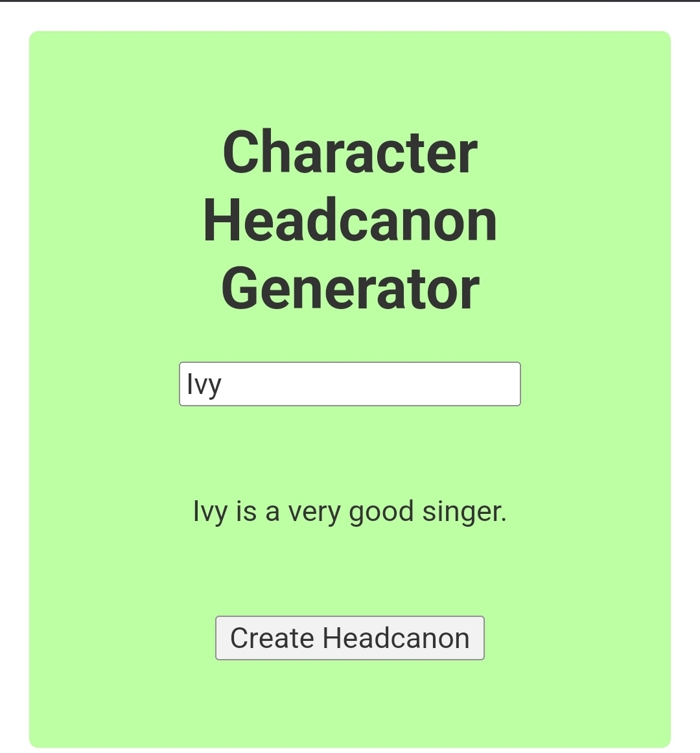Click the word "singer." in the result
This screenshot has height=753, width=700.
(464, 512)
